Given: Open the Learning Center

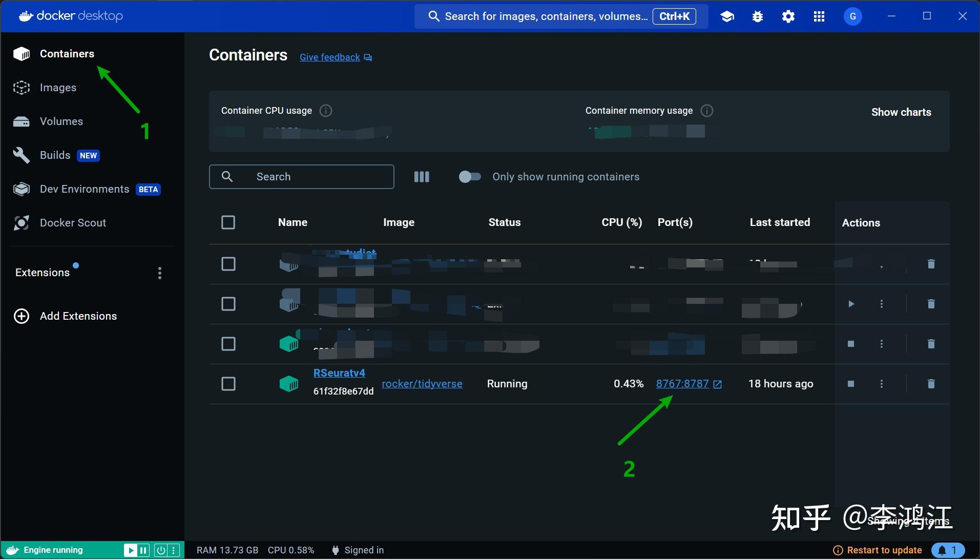Looking at the screenshot, I should [x=726, y=16].
